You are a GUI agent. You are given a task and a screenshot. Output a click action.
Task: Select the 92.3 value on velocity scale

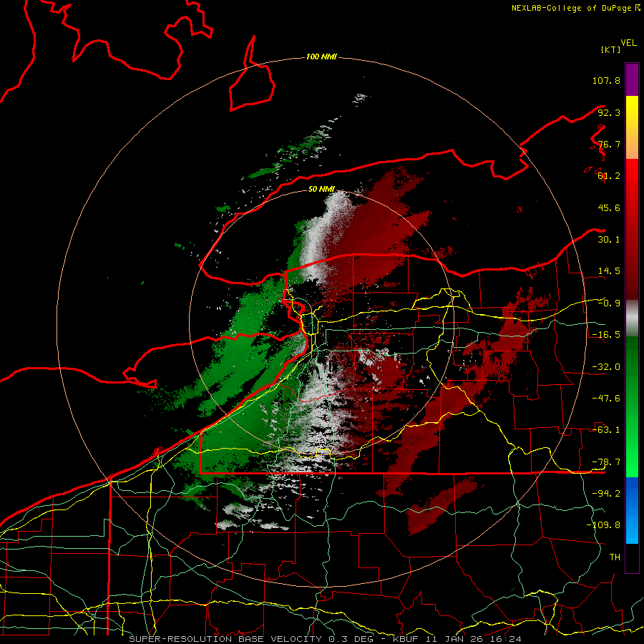[609, 112]
